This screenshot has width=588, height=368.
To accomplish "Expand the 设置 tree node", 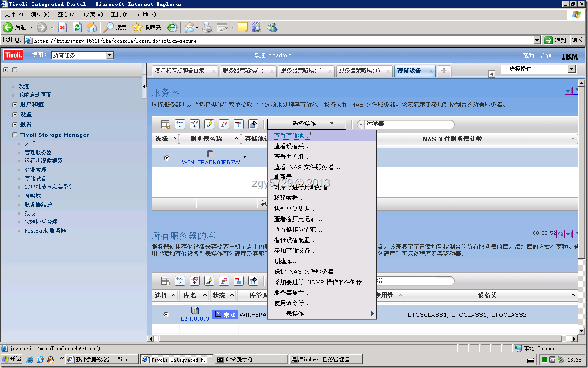I will (x=15, y=114).
